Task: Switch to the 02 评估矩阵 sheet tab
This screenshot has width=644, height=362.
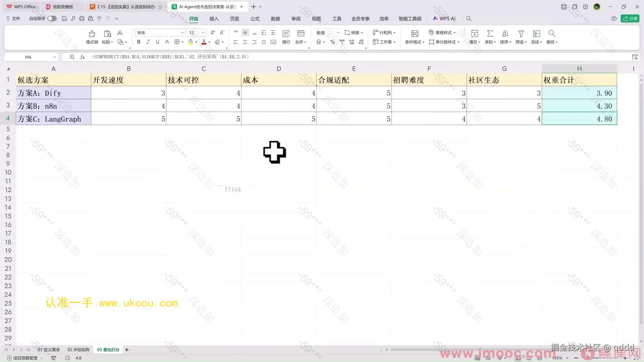Action: click(78, 350)
